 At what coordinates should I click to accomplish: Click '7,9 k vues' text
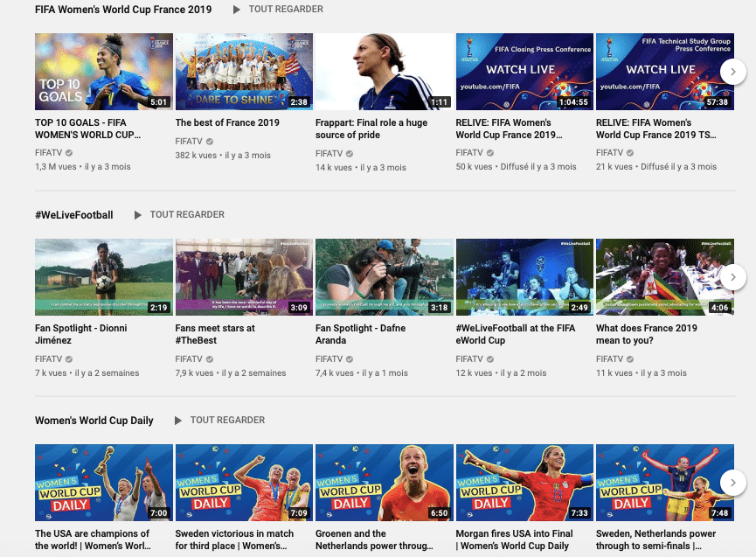[x=194, y=373]
